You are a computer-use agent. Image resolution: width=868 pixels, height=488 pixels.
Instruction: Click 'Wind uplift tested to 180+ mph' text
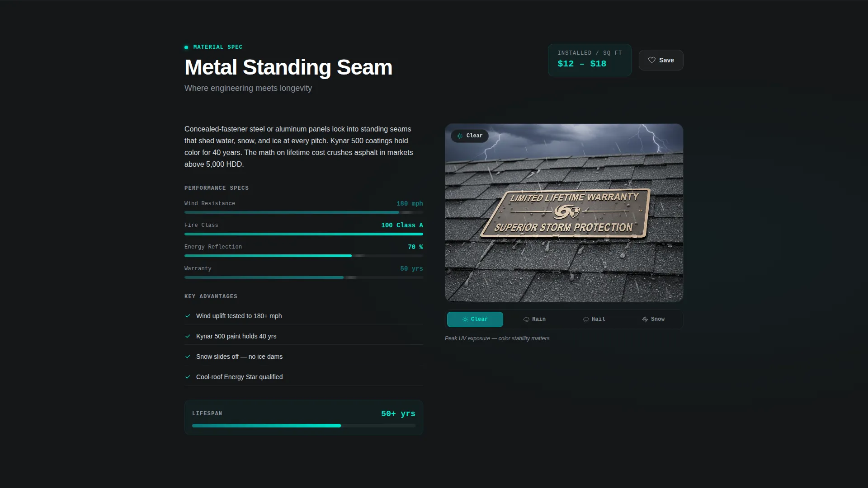click(239, 316)
